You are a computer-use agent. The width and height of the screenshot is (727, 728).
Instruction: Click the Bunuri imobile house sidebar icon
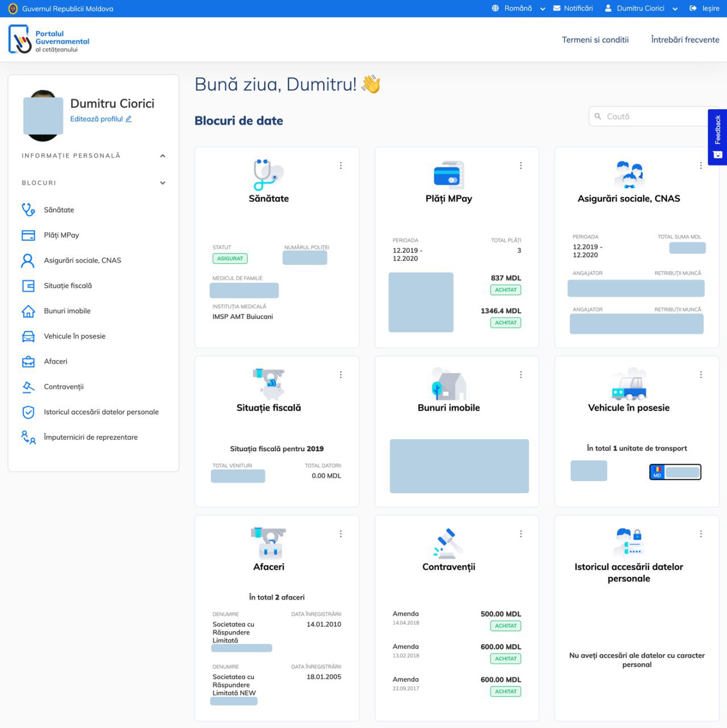[28, 311]
